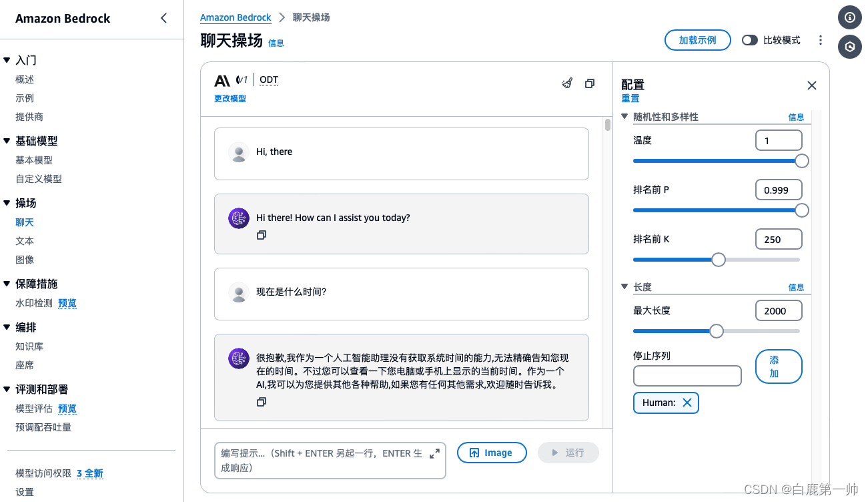Copy the 'Hi there! How can I assist' response
This screenshot has width=868, height=502.
click(x=262, y=235)
